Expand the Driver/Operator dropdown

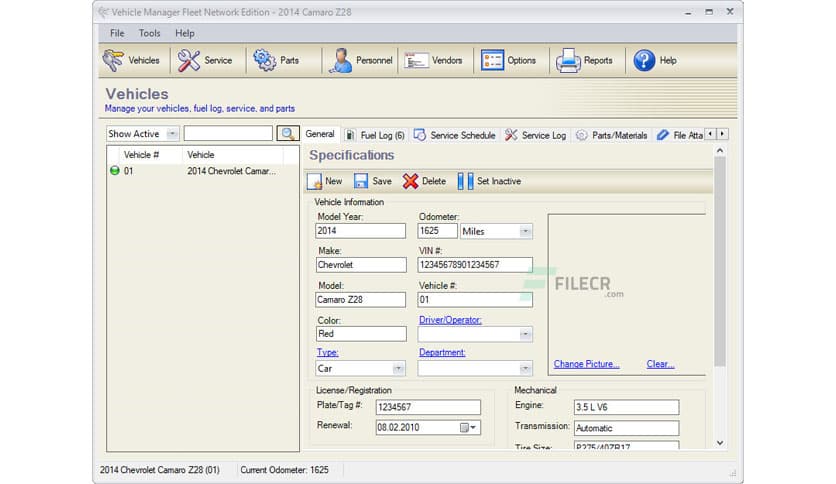click(525, 334)
